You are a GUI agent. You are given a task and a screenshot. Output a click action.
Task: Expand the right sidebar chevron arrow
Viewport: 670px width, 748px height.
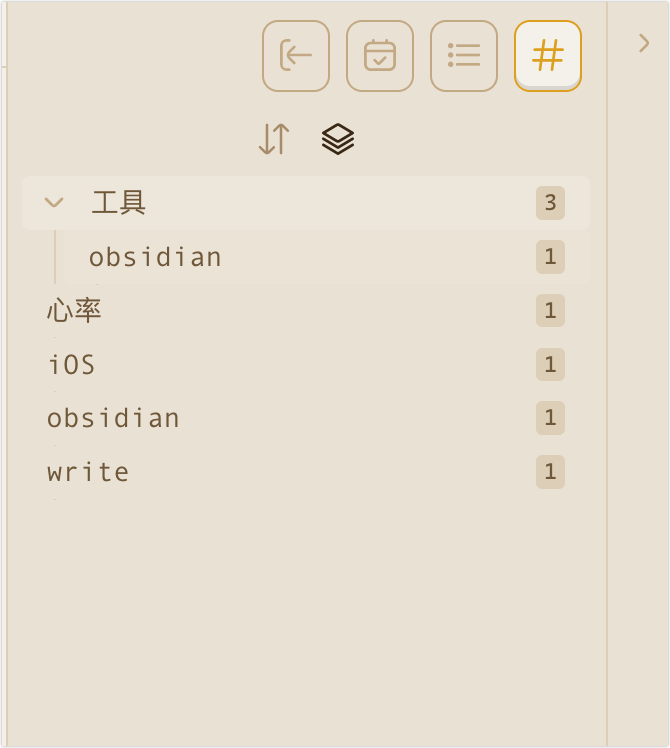[644, 43]
